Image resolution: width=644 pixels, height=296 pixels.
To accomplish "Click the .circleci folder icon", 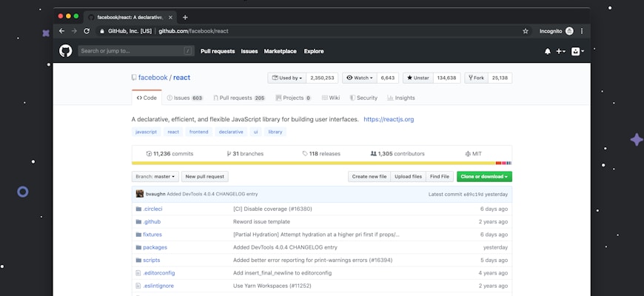I will click(x=138, y=209).
